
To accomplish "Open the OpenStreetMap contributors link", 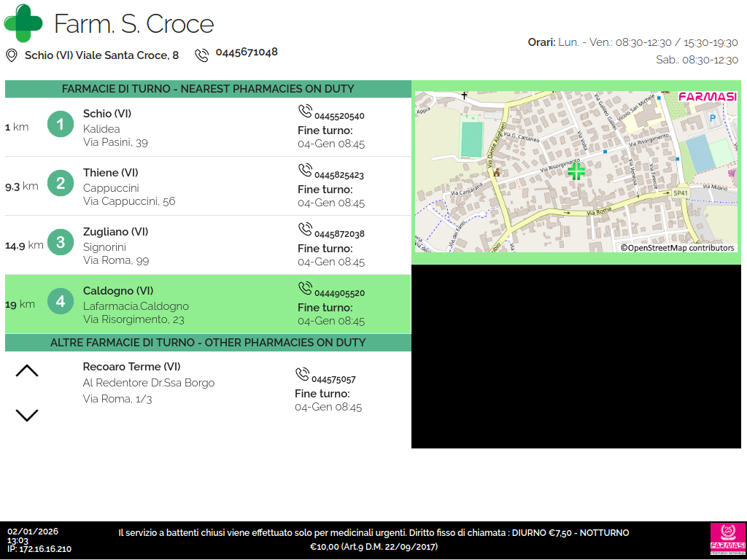I will point(677,248).
